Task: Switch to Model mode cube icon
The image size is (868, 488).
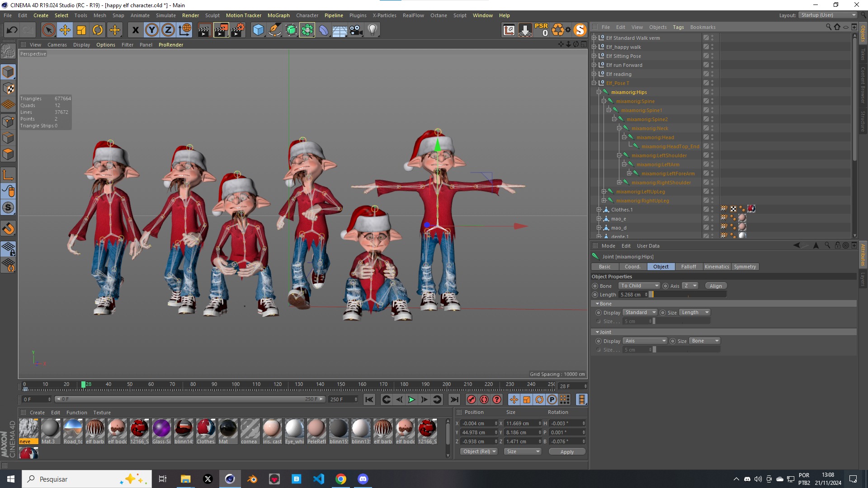Action: 8,72
